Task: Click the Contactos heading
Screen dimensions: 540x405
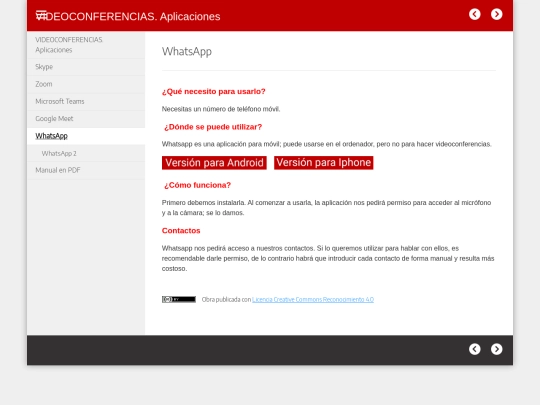Action: pos(181,230)
